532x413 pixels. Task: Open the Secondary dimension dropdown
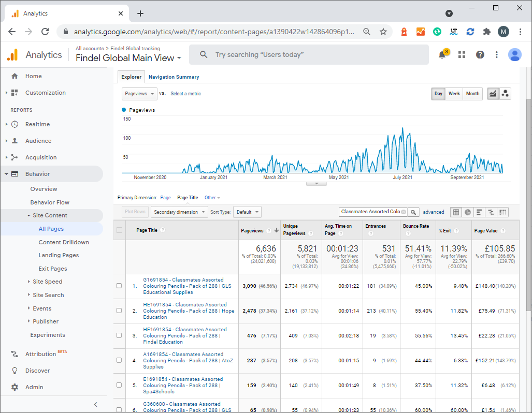[x=179, y=212]
